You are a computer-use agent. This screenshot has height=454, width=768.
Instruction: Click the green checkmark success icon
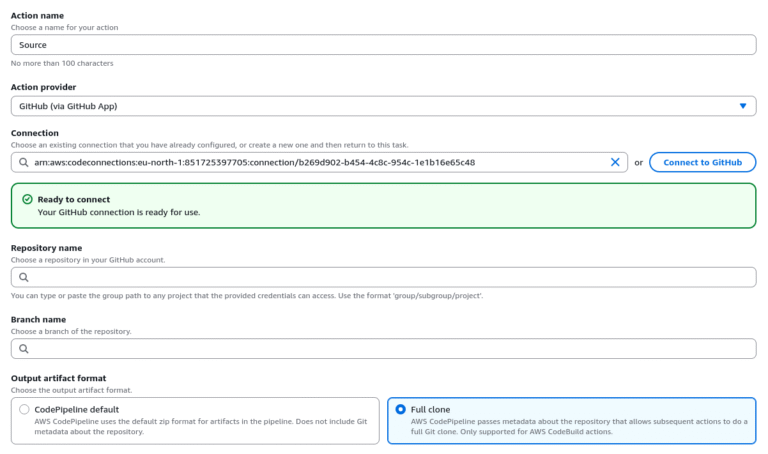(27, 199)
